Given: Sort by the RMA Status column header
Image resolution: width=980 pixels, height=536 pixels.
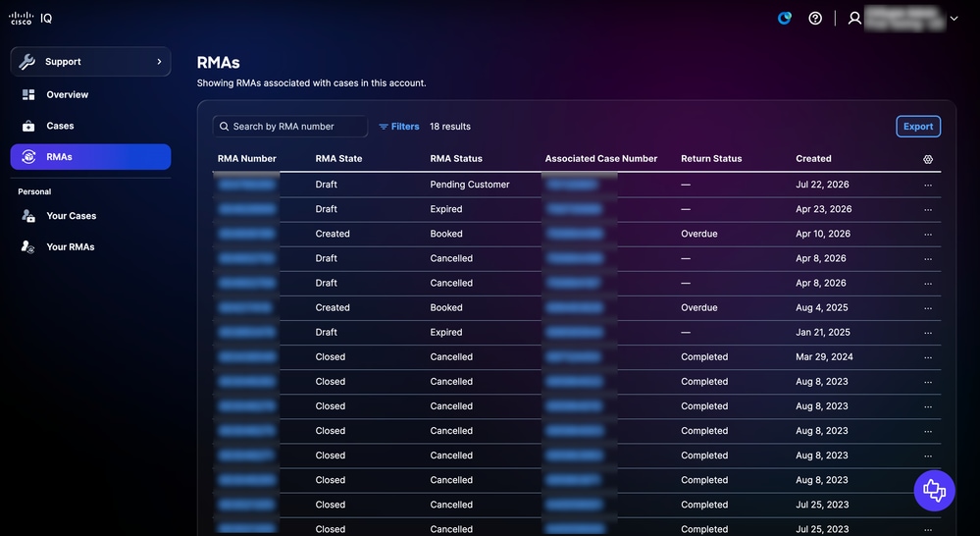Looking at the screenshot, I should [456, 159].
